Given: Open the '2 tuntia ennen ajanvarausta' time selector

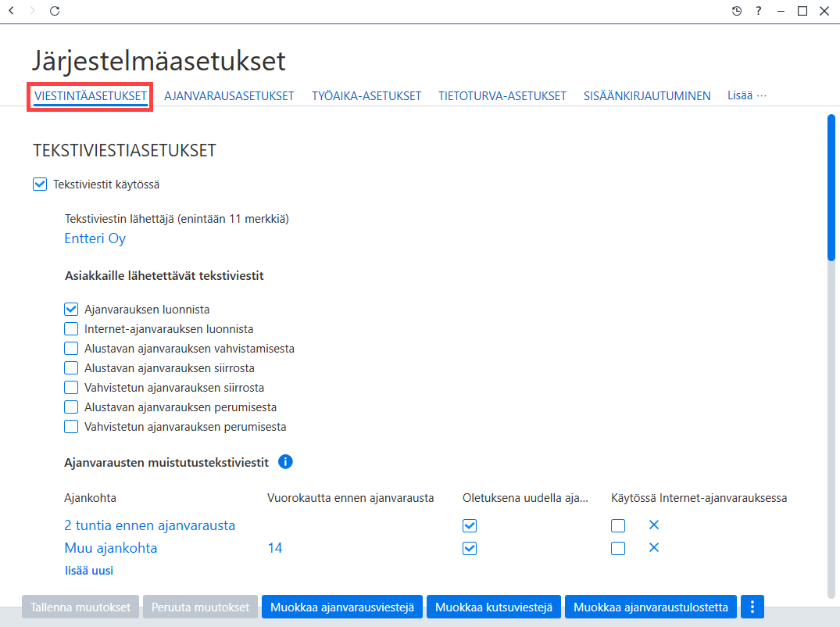Looking at the screenshot, I should pos(149,525).
